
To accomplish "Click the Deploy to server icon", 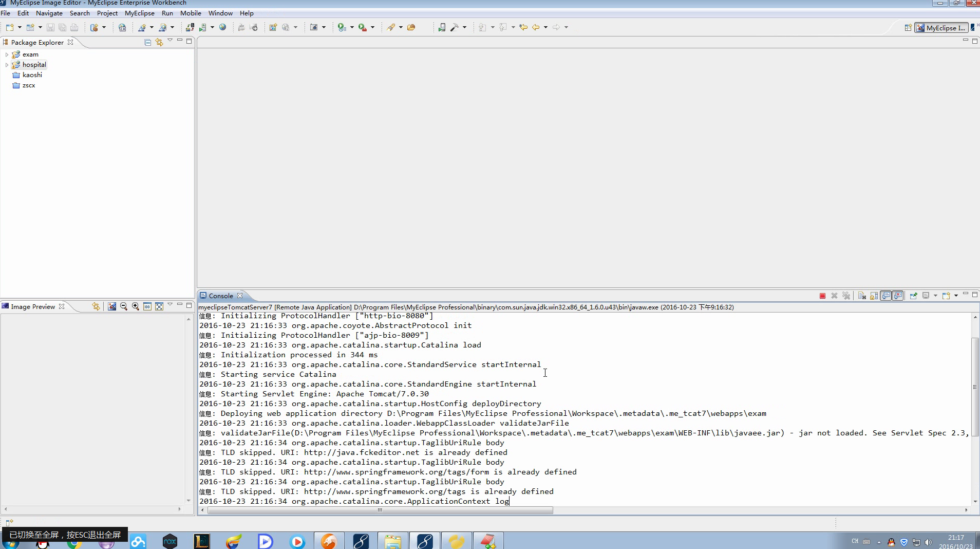I will tap(190, 27).
